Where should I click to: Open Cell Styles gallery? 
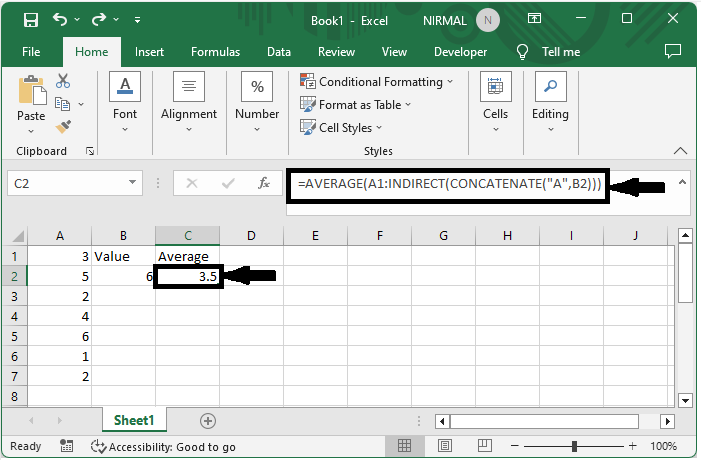(341, 128)
